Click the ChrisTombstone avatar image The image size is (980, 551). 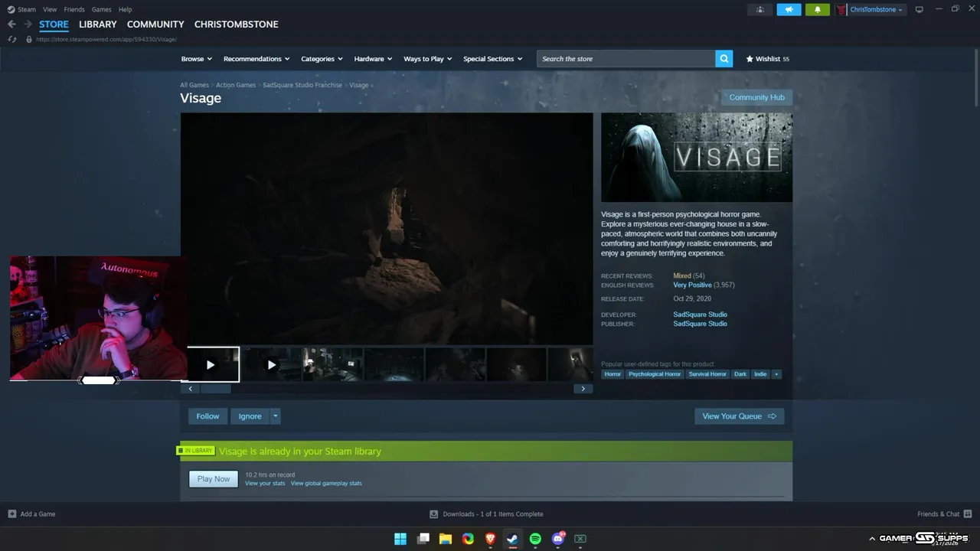pos(841,10)
